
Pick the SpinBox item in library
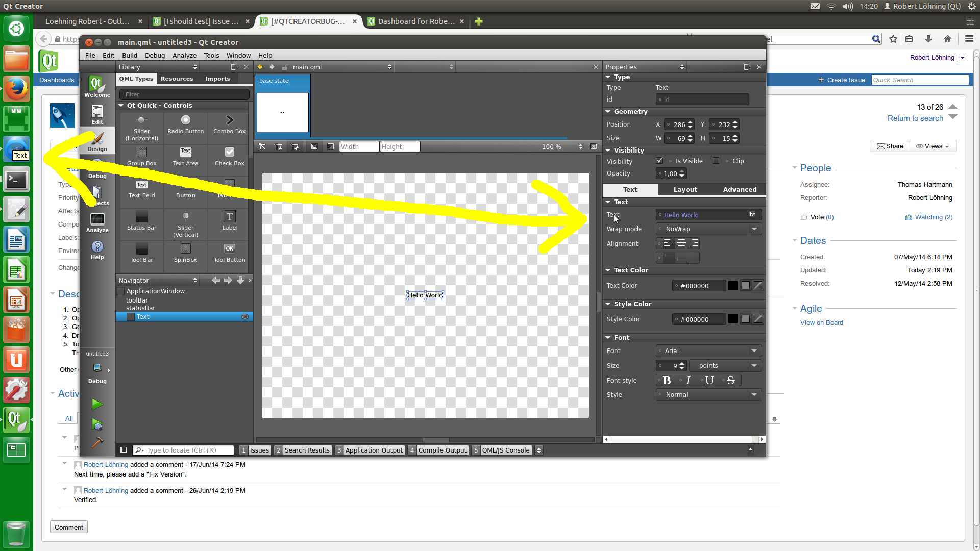(x=185, y=253)
